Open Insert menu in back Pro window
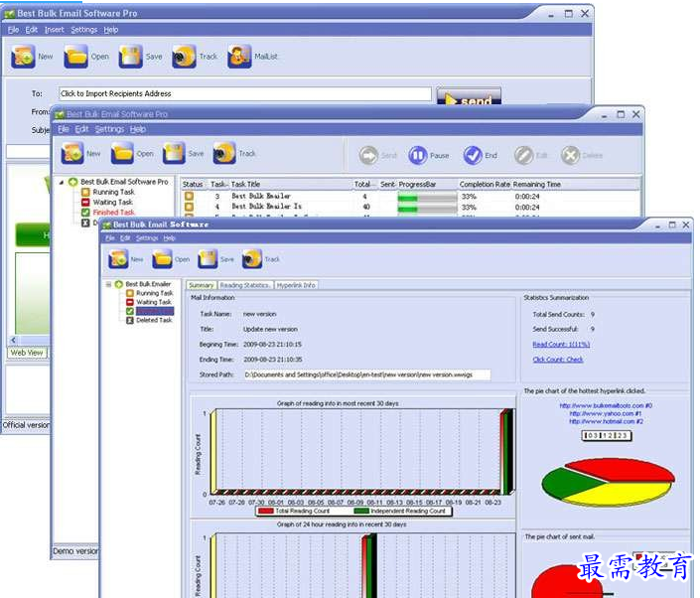The width and height of the screenshot is (700, 598). (x=54, y=30)
